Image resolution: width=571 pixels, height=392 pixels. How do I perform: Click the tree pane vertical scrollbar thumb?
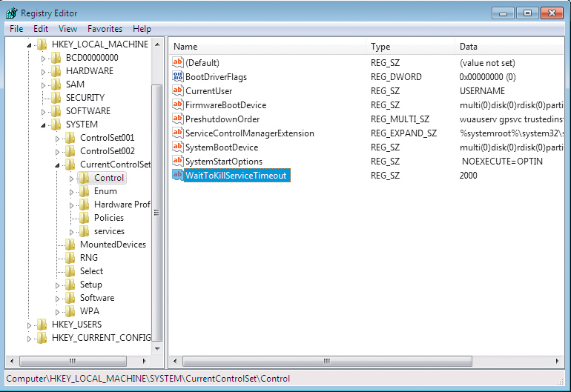pyautogui.click(x=156, y=211)
